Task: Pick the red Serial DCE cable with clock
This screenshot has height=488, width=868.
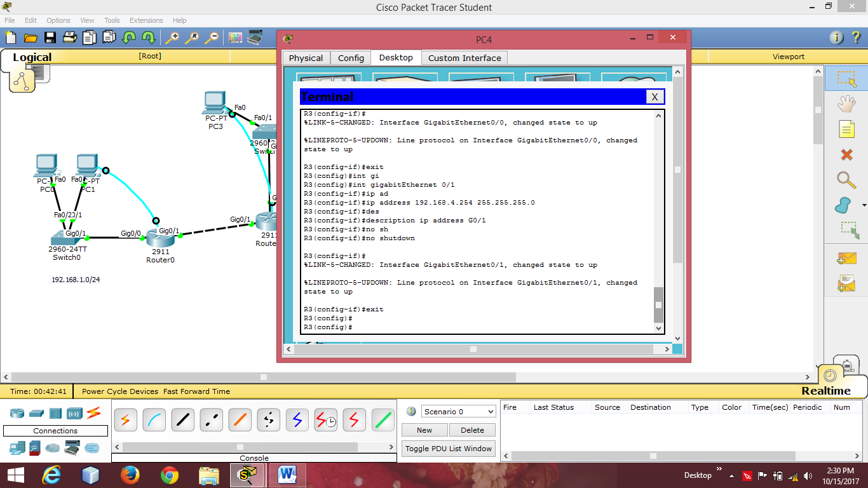Action: click(x=325, y=420)
